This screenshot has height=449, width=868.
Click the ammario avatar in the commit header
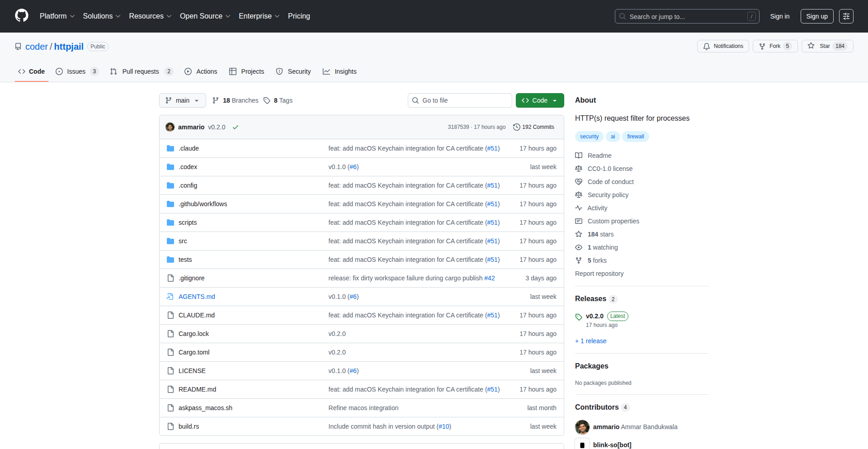(x=170, y=127)
